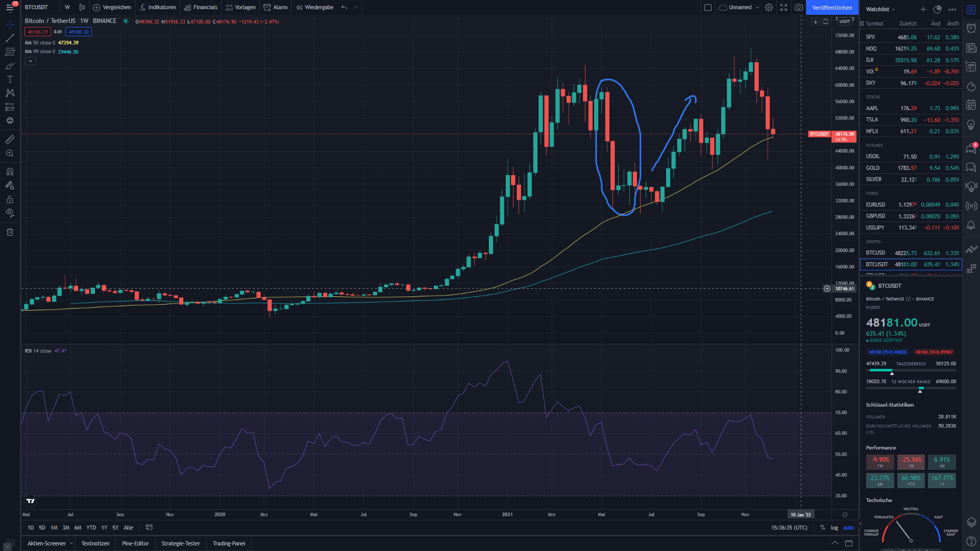Open the Indikatoren menu
The width and height of the screenshot is (980, 551).
pos(158,8)
